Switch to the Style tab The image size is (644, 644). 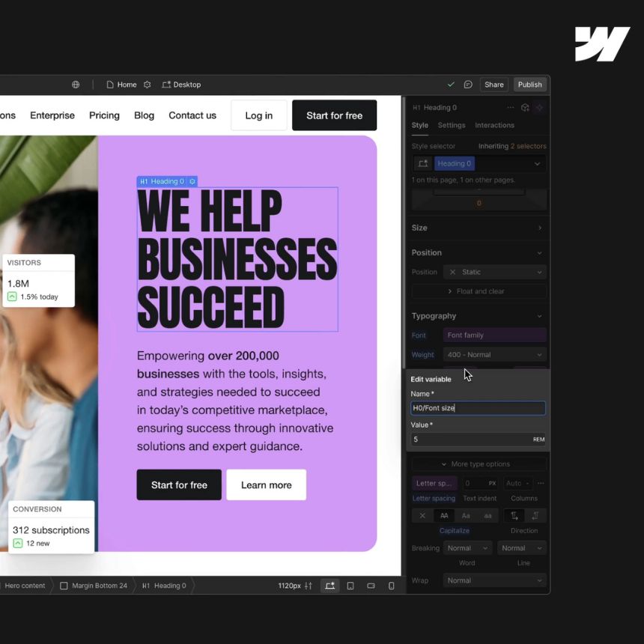click(420, 125)
